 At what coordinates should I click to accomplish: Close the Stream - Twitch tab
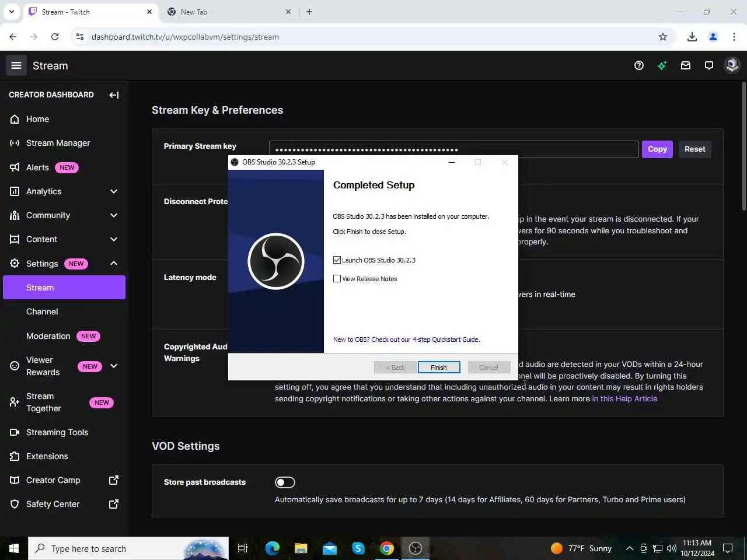tap(149, 12)
